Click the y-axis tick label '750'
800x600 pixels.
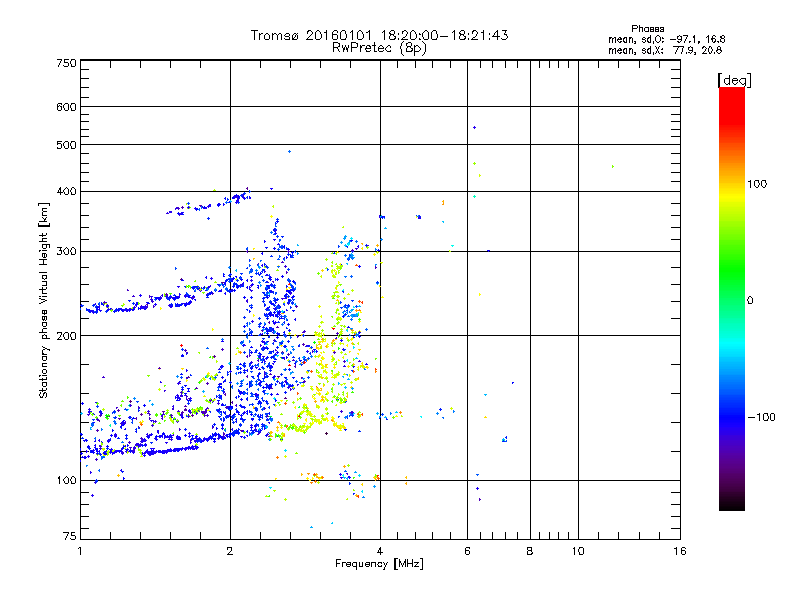coord(66,63)
